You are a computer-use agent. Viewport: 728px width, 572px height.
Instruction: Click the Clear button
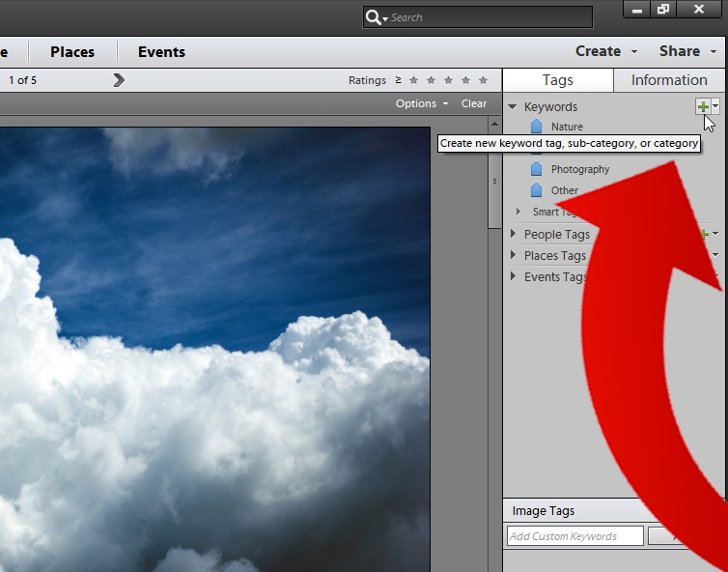click(473, 103)
